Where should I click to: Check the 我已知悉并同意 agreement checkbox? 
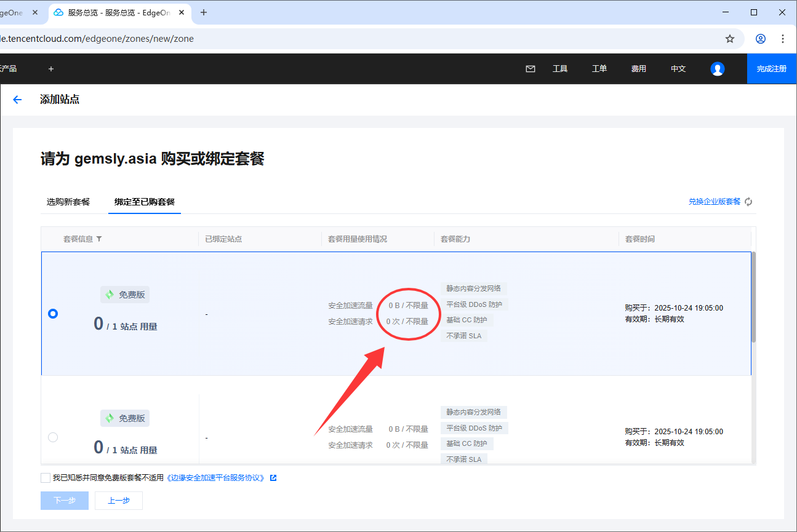[x=46, y=478]
